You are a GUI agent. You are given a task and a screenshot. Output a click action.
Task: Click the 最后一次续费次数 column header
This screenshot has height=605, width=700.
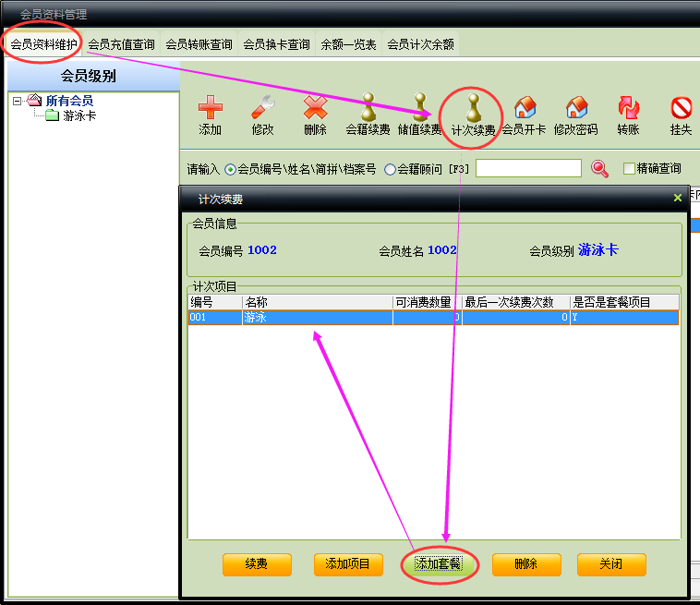tap(516, 302)
